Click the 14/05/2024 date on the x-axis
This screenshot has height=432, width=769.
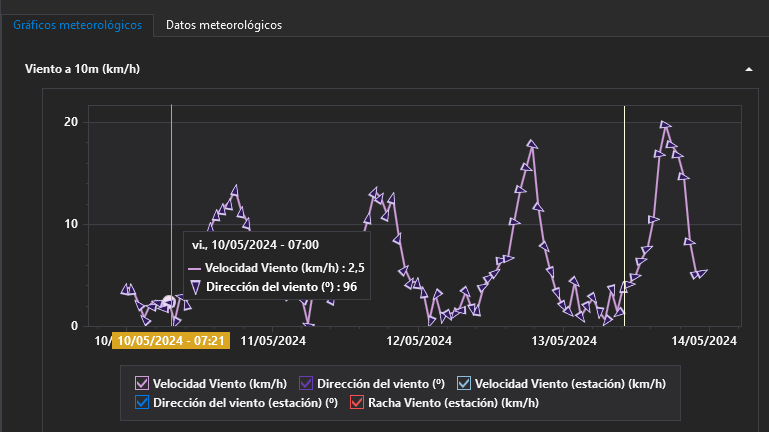coord(707,341)
